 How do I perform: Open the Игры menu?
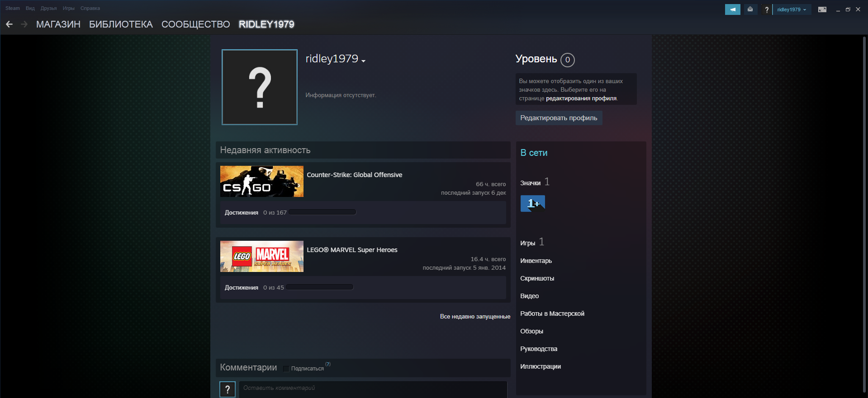[69, 8]
